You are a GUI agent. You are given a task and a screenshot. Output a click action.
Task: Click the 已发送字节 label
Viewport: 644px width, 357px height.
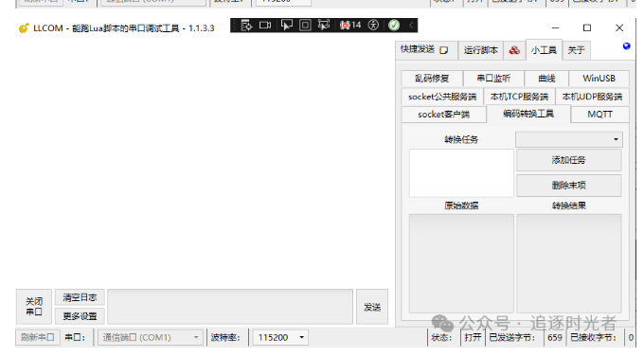[x=512, y=338]
